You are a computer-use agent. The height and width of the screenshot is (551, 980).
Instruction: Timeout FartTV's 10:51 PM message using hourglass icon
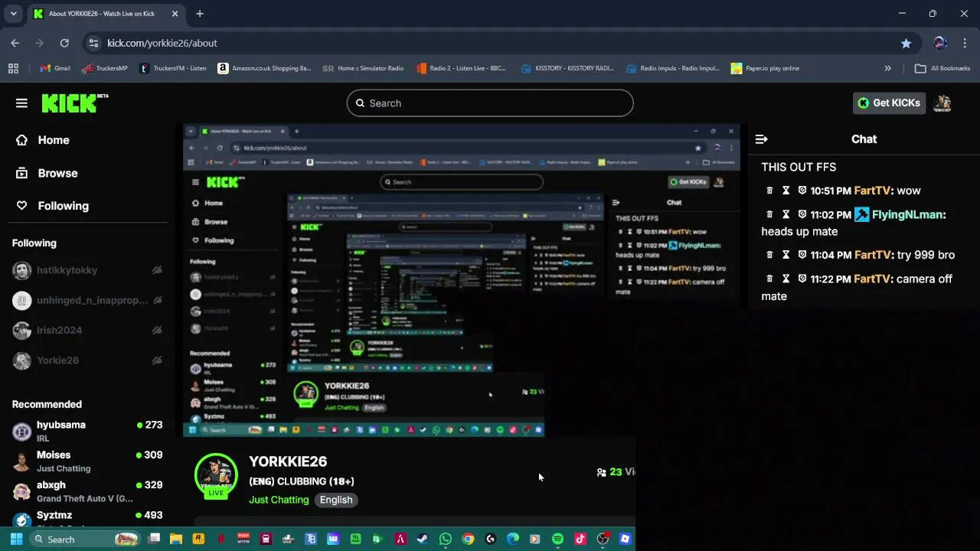pos(786,191)
